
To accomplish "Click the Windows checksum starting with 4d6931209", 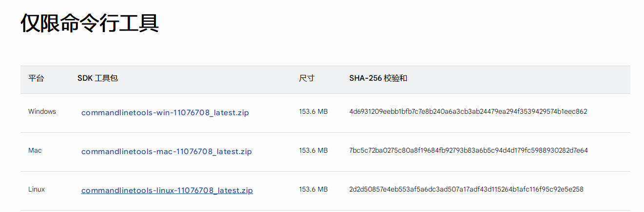I will 468,111.
